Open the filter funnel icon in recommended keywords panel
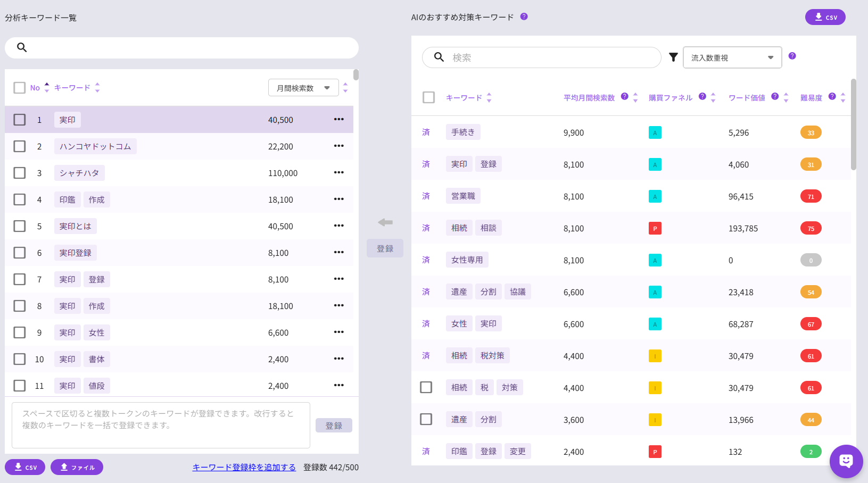Screen dimensions: 868x483 (x=673, y=57)
